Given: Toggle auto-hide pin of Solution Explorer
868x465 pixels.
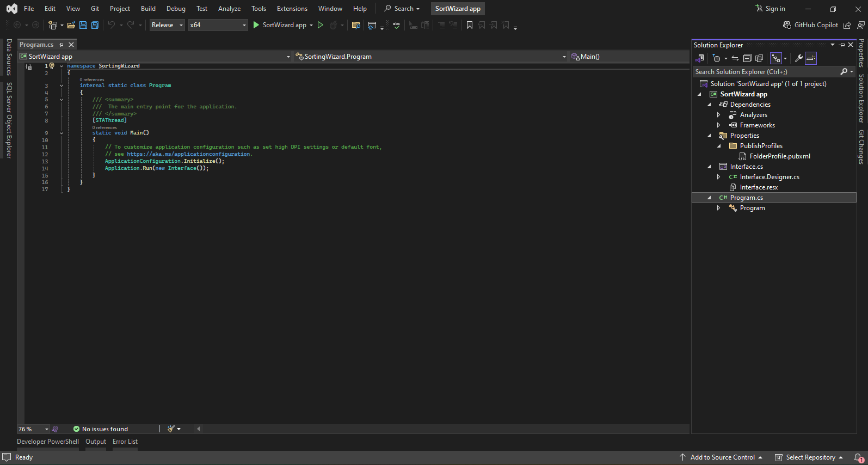Looking at the screenshot, I should point(842,45).
